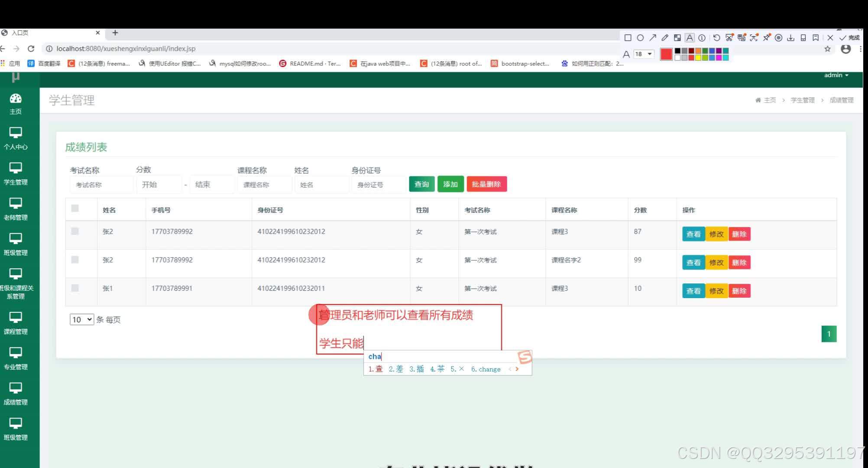Select the mosaic blur tool
Screen dimensions: 868x468
tap(677, 38)
